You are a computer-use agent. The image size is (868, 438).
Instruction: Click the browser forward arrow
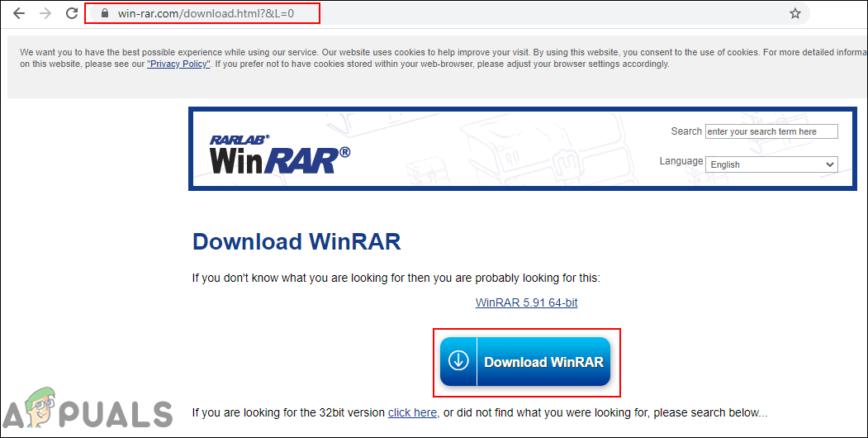[x=45, y=13]
